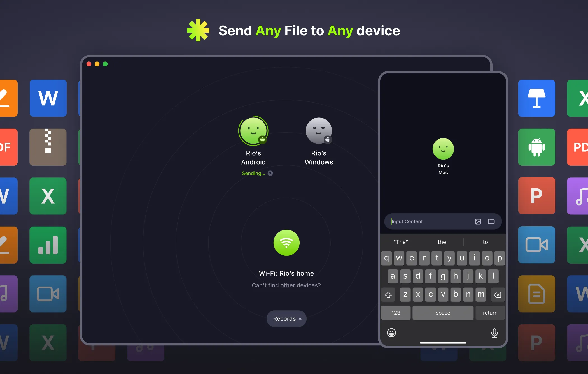Screen dimensions: 588x374
Task: Tap the emoji icon on the keyboard
Action: (391, 333)
